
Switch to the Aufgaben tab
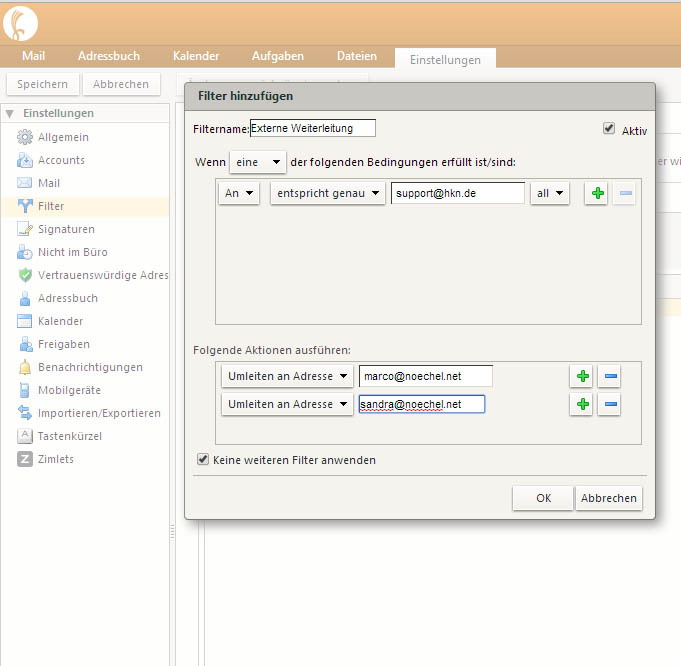[x=278, y=56]
